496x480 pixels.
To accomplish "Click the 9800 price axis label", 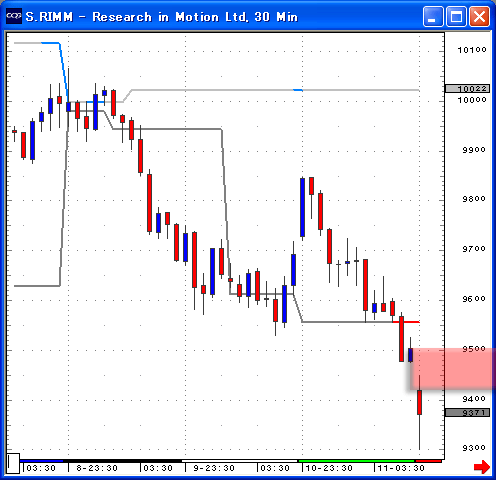I will (x=474, y=199).
